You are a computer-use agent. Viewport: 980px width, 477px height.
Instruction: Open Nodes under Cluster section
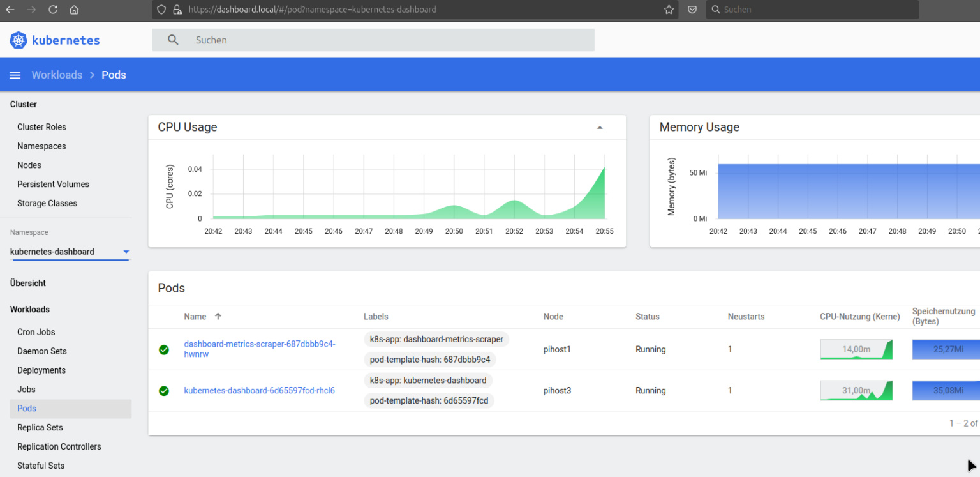pos(29,165)
